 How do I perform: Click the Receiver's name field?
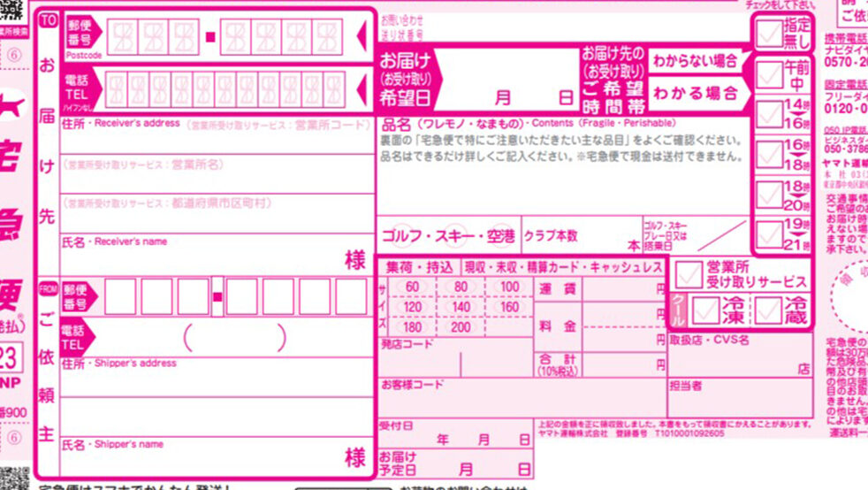pyautogui.click(x=217, y=256)
